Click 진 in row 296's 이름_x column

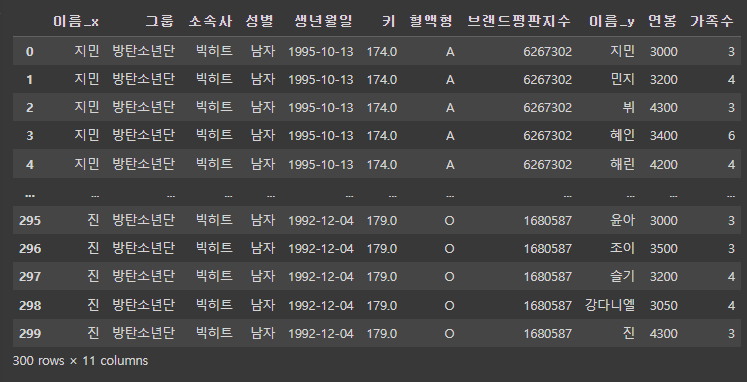point(93,248)
